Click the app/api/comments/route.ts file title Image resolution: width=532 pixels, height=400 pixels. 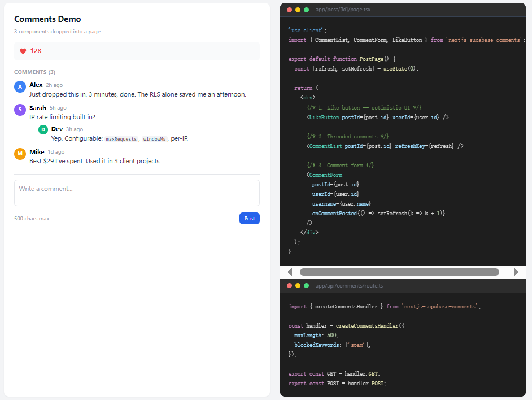point(349,285)
